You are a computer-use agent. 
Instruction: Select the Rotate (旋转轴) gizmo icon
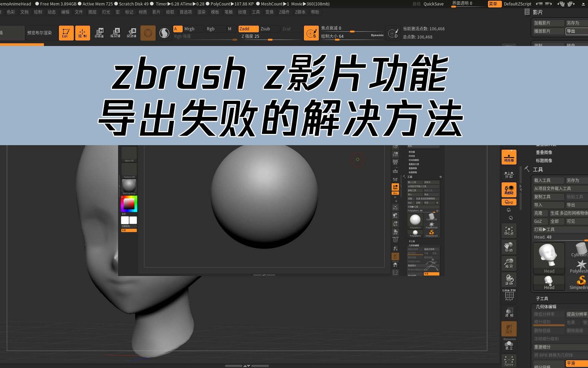pos(132,33)
